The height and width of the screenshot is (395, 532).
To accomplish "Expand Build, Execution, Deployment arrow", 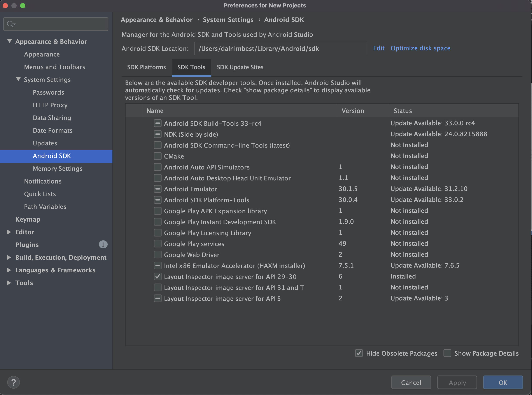I will click(x=9, y=257).
